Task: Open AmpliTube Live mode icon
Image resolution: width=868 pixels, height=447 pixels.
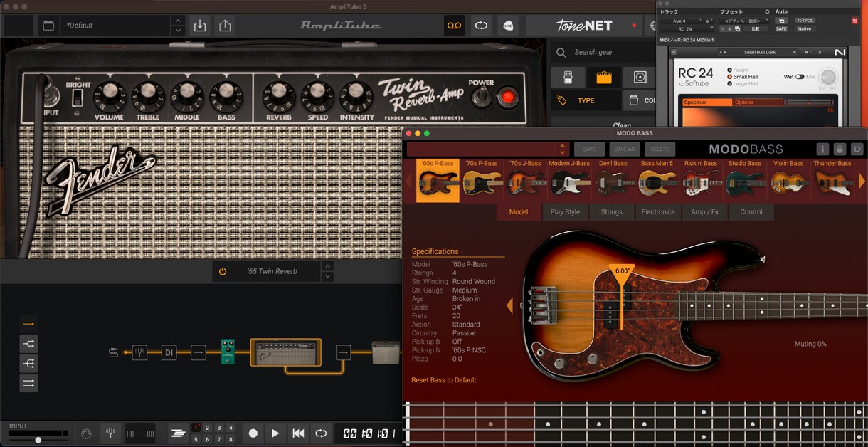Action: [x=508, y=26]
